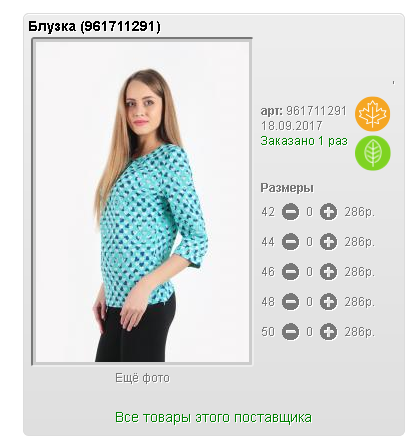Click minus button for size 44

(x=290, y=242)
